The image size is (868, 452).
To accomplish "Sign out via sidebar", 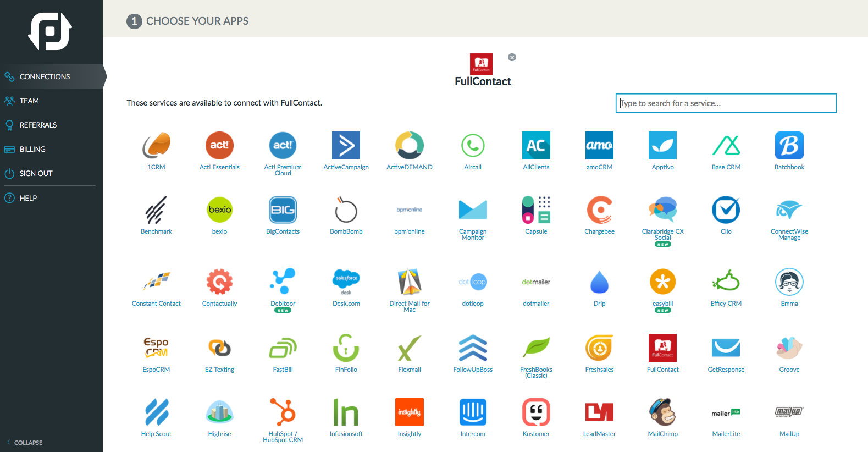I will [52, 173].
